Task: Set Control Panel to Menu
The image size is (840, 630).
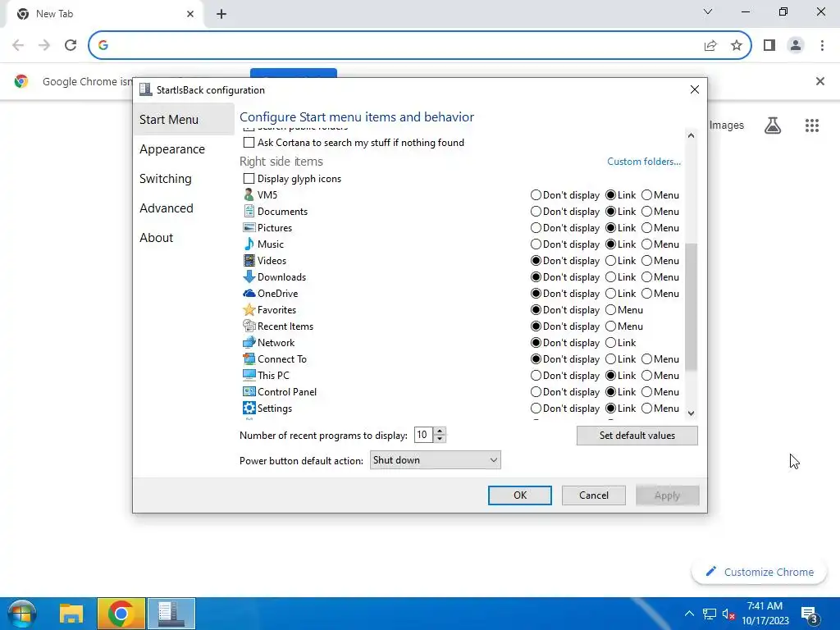Action: coord(646,391)
